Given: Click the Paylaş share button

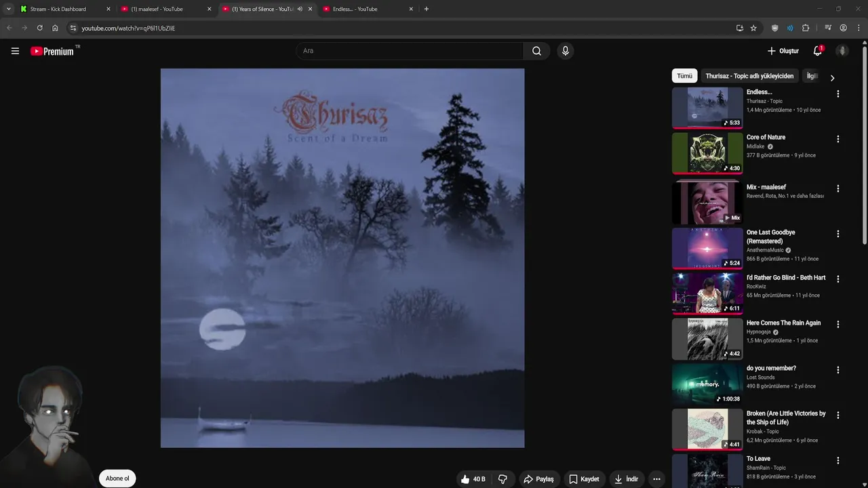Looking at the screenshot, I should [x=538, y=479].
